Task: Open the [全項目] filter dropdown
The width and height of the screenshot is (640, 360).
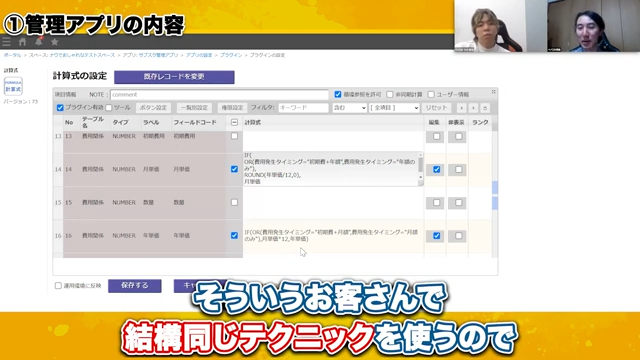Action: (394, 108)
